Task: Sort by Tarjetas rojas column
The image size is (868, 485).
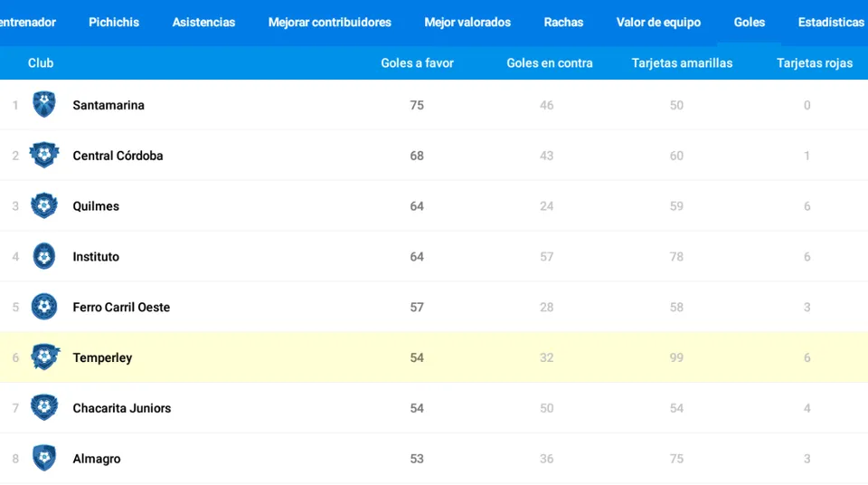Action: tap(815, 63)
